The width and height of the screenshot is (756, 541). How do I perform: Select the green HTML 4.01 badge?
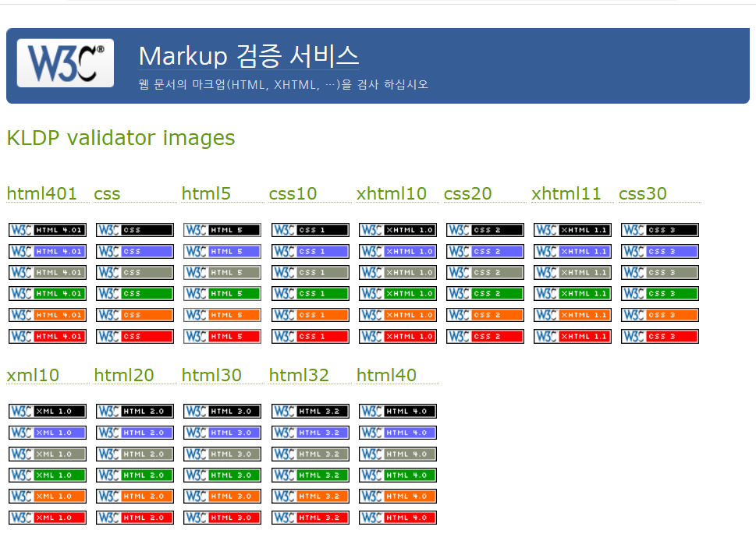[x=48, y=294]
